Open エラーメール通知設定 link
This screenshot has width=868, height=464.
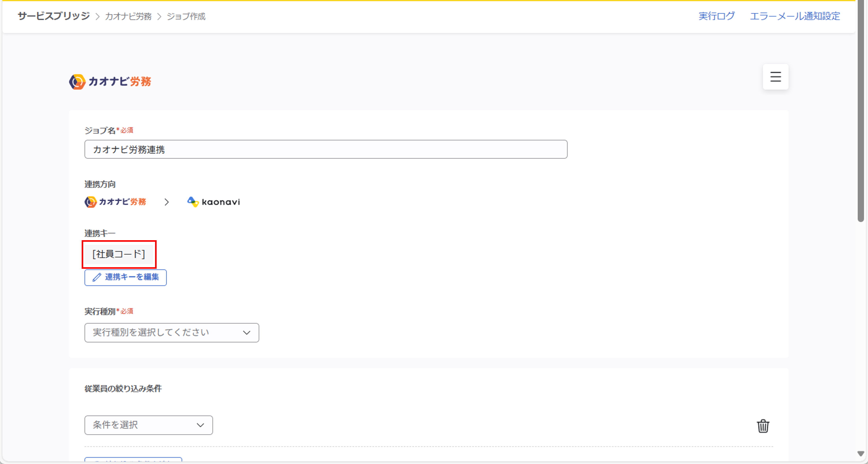click(x=795, y=16)
